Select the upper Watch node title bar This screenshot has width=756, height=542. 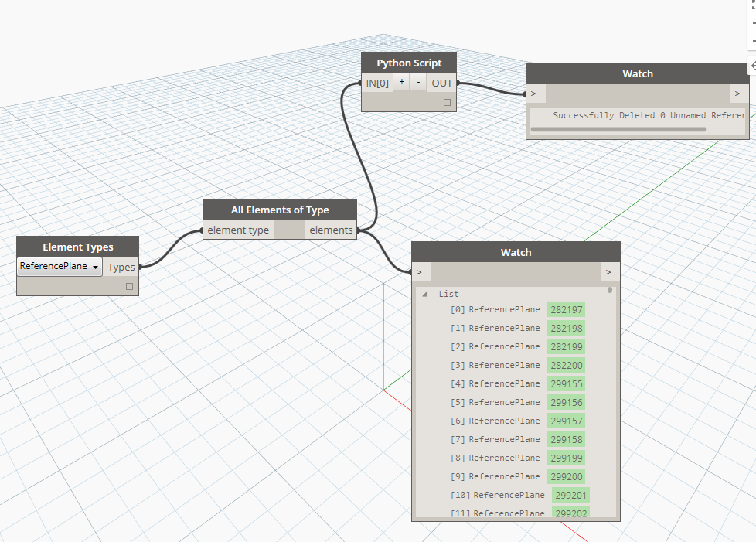tap(638, 73)
